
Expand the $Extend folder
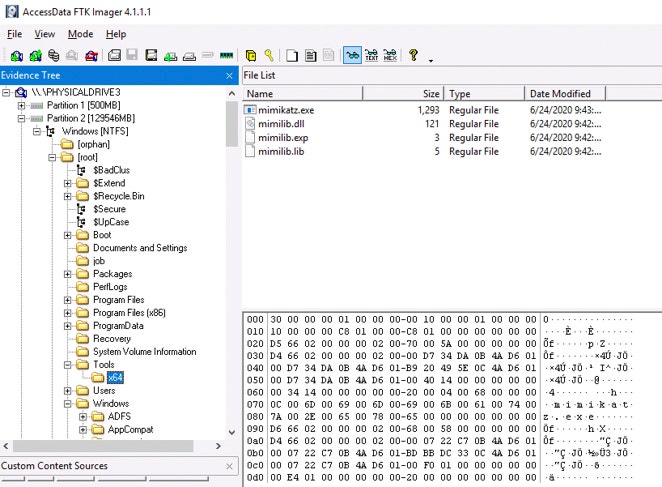pyautogui.click(x=68, y=183)
